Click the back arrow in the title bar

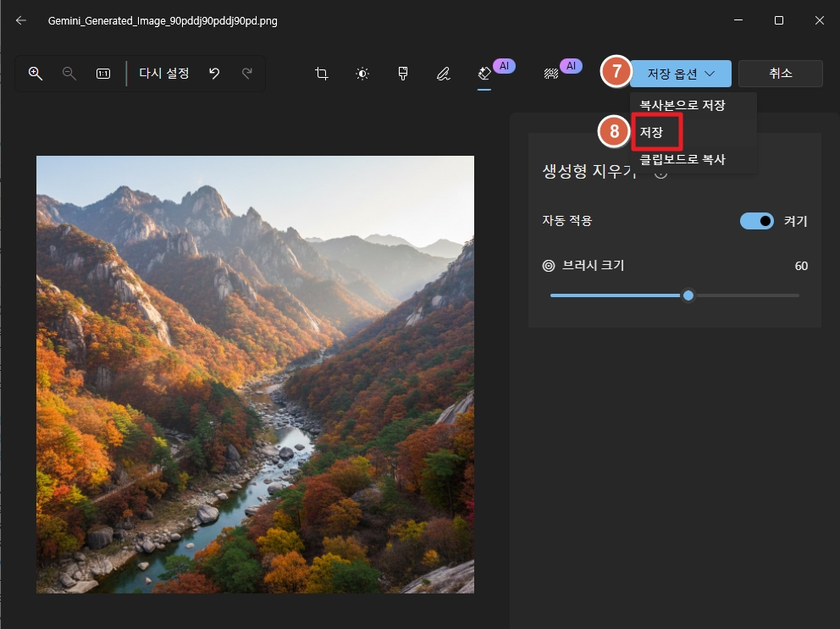[21, 20]
